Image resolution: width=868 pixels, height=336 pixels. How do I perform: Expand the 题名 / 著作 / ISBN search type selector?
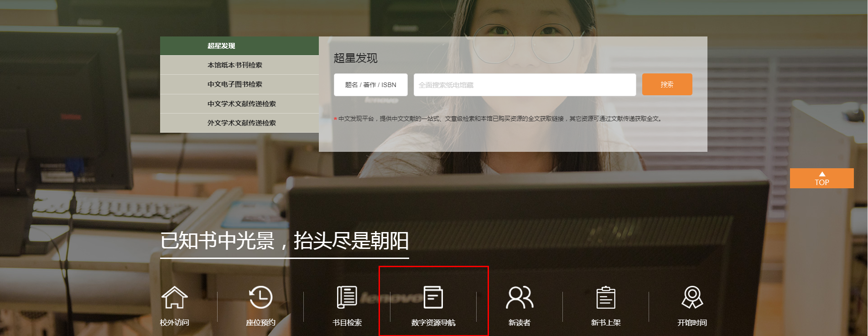[370, 85]
